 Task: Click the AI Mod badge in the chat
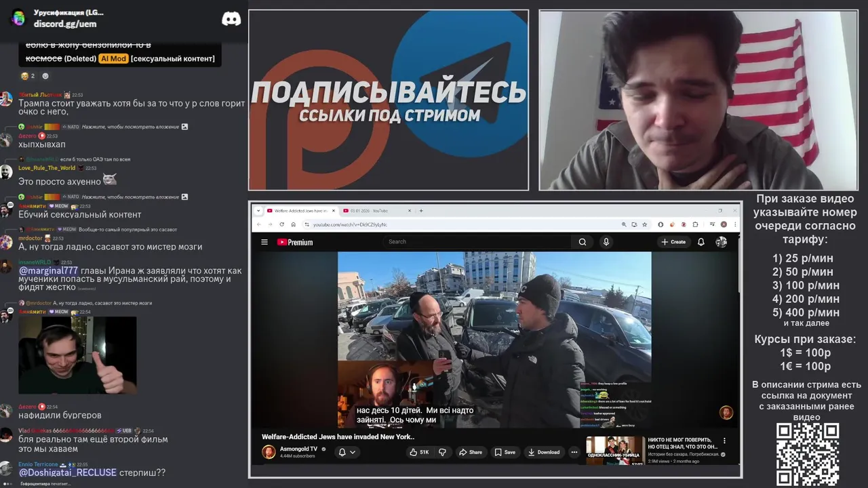pyautogui.click(x=113, y=59)
